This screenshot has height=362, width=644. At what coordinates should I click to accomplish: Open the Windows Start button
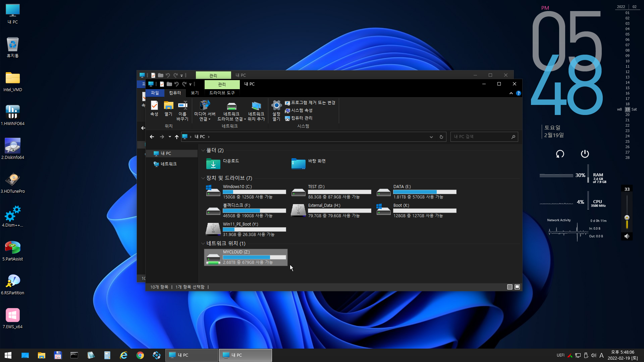pos(8,355)
